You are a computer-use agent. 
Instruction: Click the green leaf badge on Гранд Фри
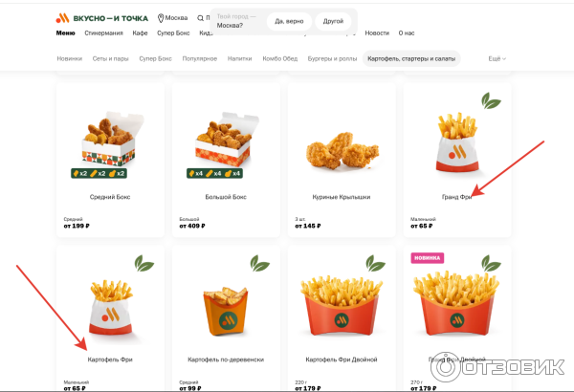pos(491,101)
